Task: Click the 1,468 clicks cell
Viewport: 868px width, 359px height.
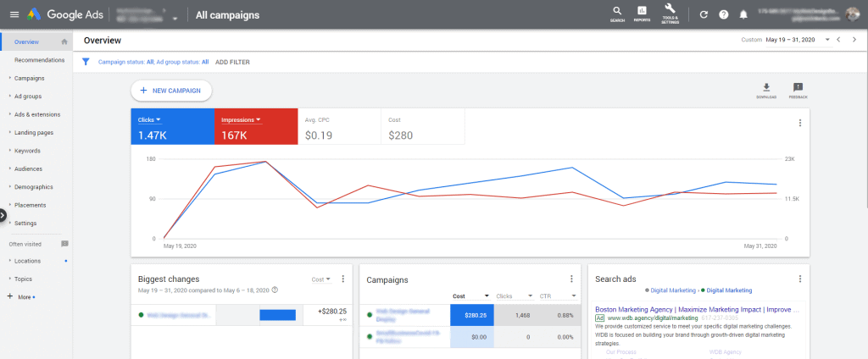Action: (x=515, y=315)
